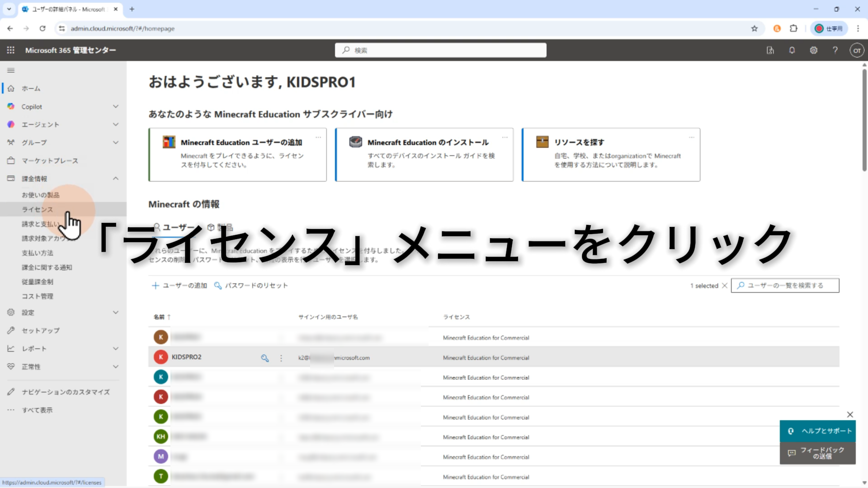Viewport: 868px width, 488px height.
Task: Click the help question mark icon
Action: (x=835, y=50)
